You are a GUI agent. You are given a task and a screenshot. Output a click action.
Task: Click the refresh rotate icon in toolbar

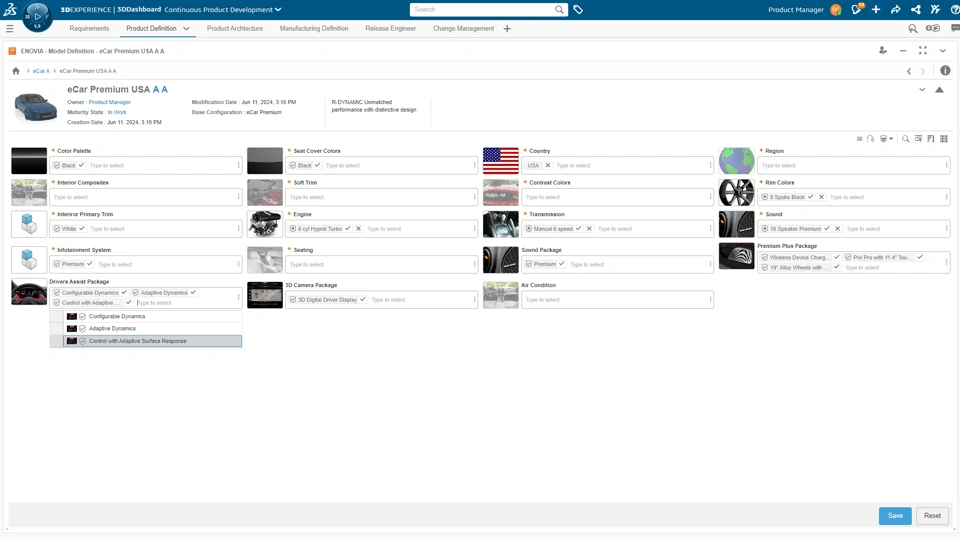870,139
